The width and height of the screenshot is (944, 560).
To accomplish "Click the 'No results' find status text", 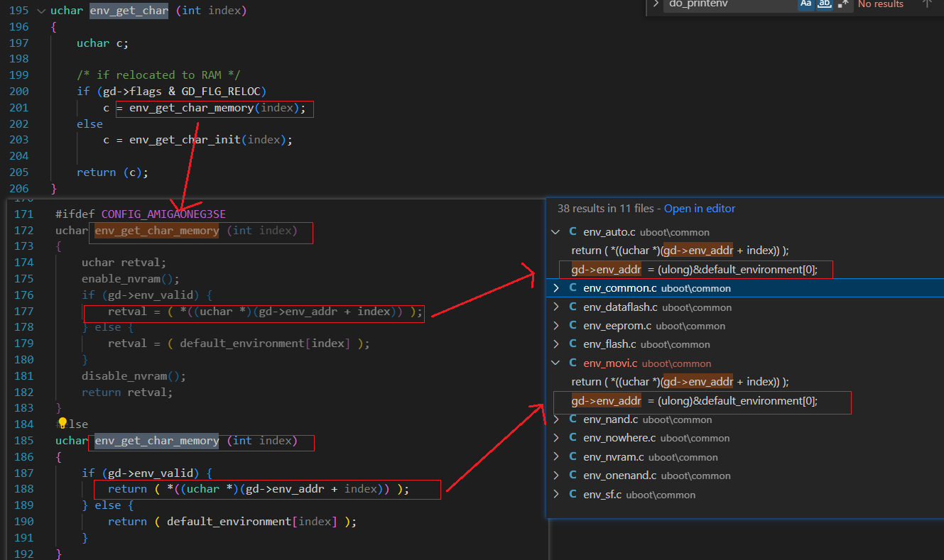I will coord(881,4).
